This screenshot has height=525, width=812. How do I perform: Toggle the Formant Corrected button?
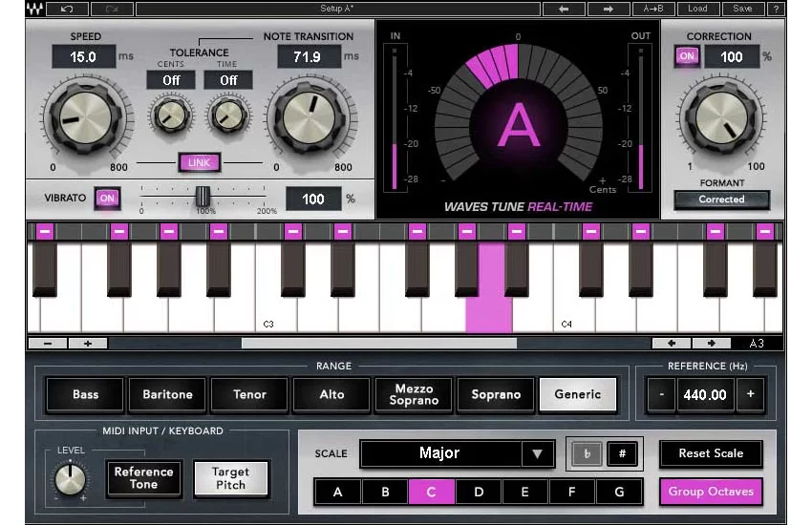(x=721, y=199)
